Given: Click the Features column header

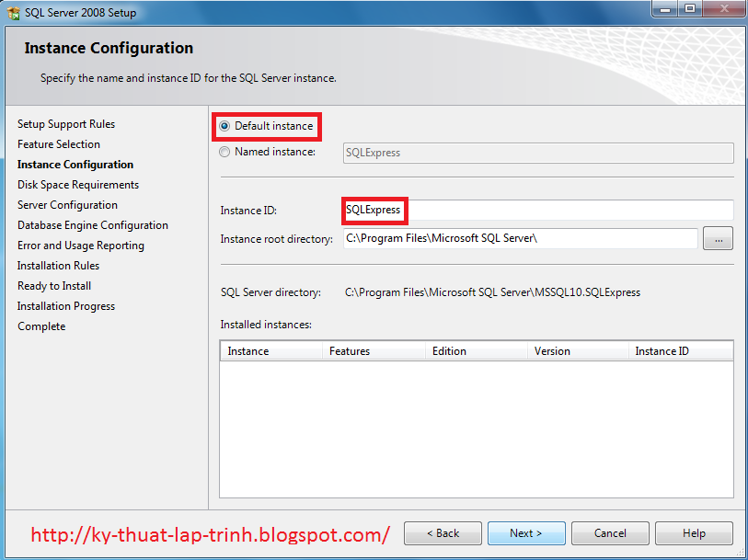Looking at the screenshot, I should click(x=374, y=351).
